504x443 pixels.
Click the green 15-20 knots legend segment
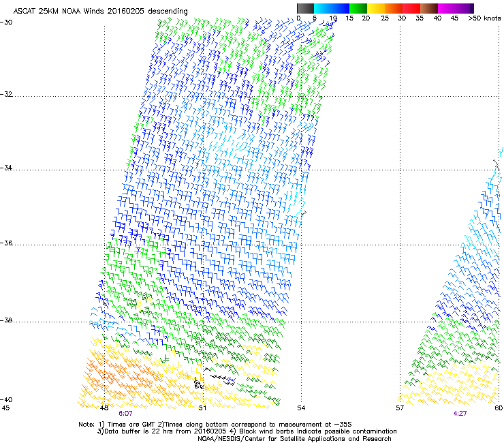coord(358,8)
